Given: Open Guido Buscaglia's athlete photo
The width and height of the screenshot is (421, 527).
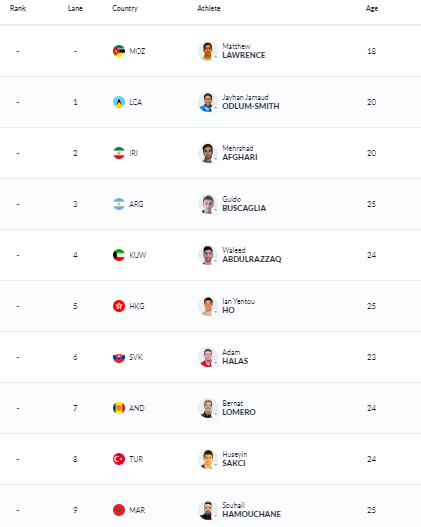Looking at the screenshot, I should [x=208, y=204].
